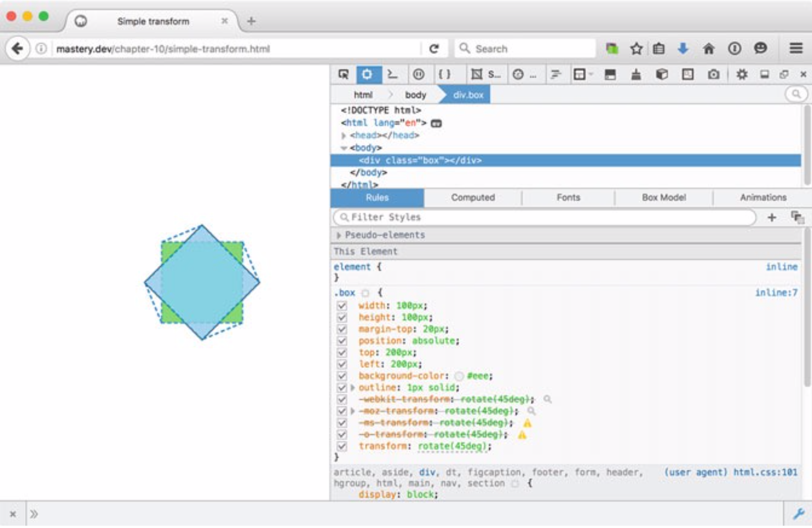Uncheck the unprefixed transform checkbox
The width and height of the screenshot is (812, 528).
coord(342,446)
